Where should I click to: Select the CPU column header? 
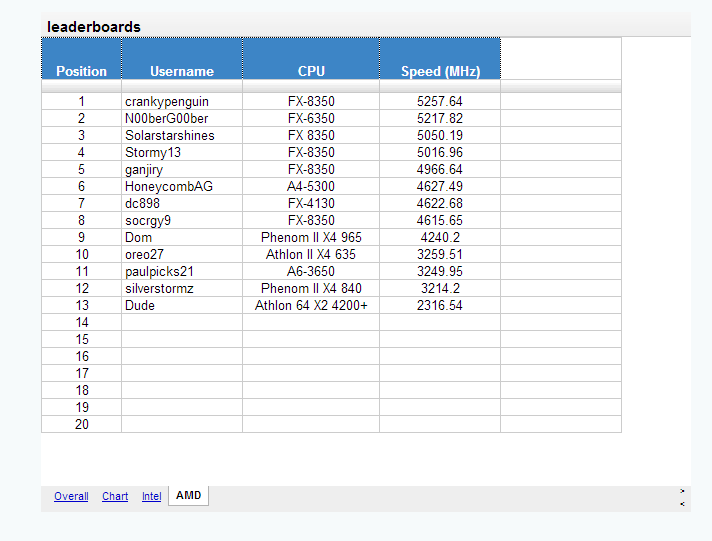(x=311, y=59)
